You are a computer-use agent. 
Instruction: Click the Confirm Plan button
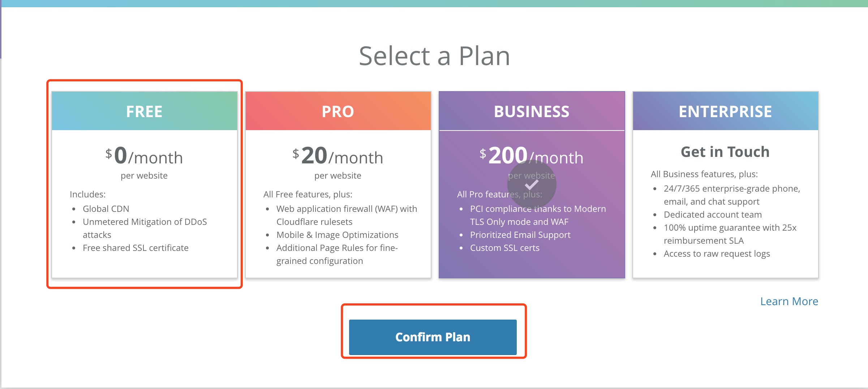tap(433, 337)
